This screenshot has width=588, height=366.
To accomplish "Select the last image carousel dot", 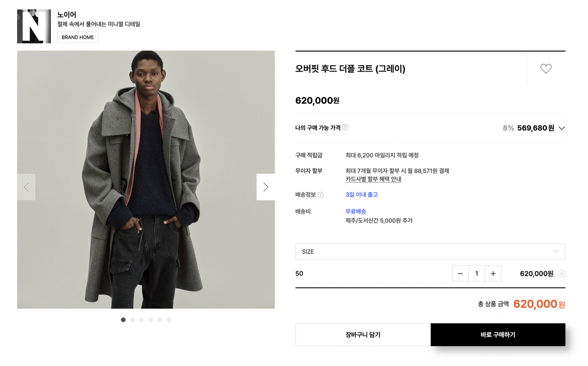I will pos(169,320).
